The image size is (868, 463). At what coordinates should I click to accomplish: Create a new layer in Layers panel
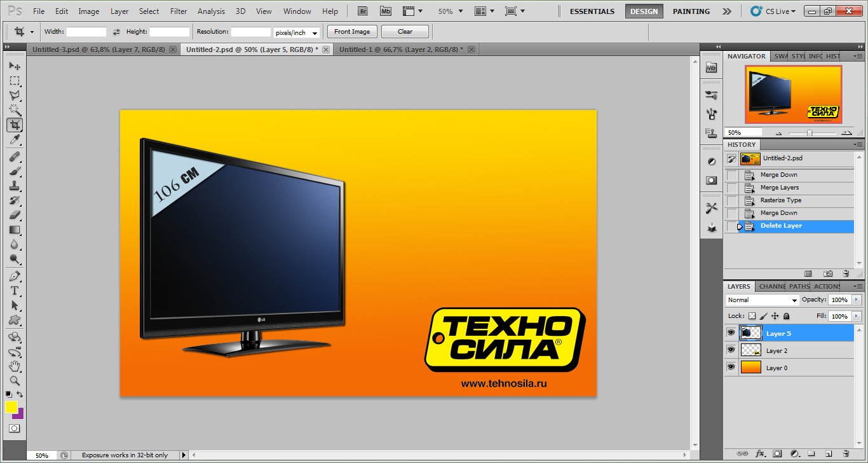[x=828, y=453]
